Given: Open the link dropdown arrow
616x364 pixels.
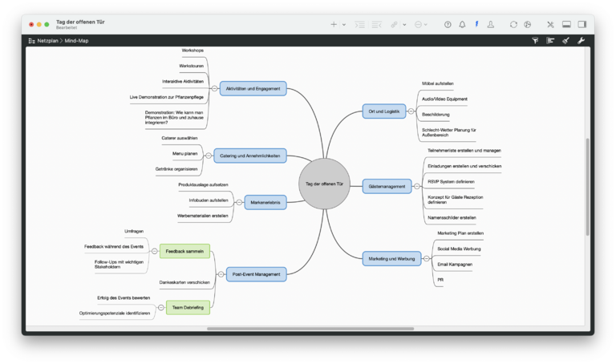Looking at the screenshot, I should coord(404,25).
